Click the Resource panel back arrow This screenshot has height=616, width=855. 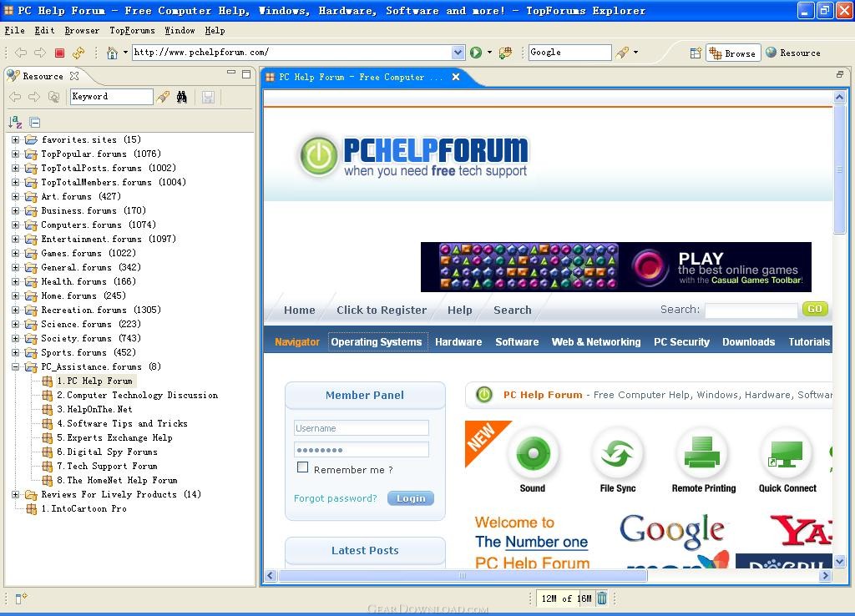(15, 97)
